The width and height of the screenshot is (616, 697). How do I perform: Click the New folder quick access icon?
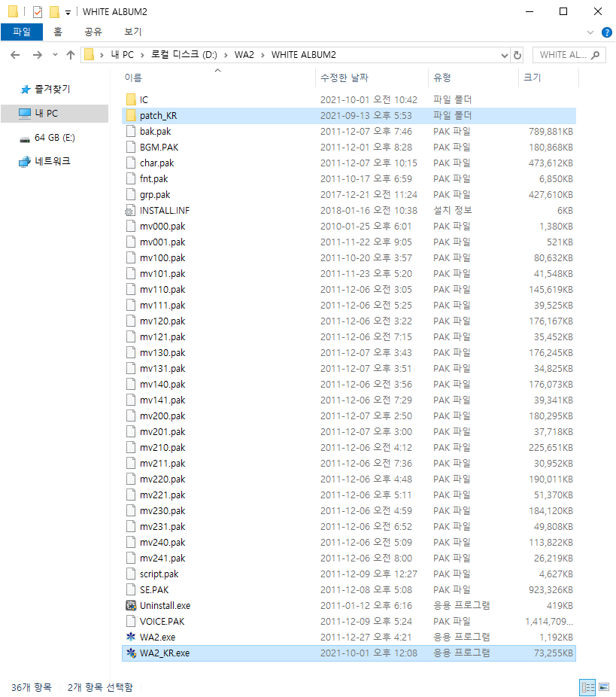[54, 11]
